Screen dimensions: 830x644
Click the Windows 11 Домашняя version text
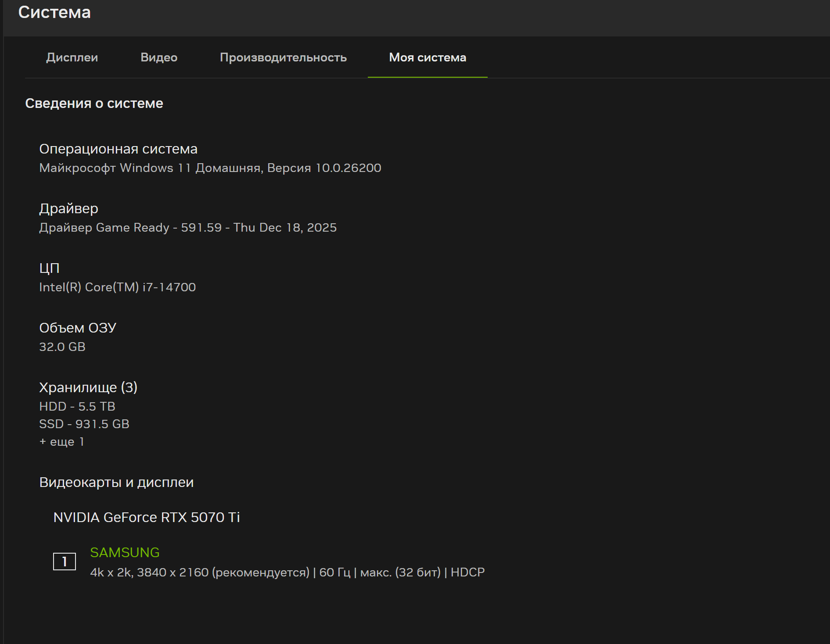point(210,168)
